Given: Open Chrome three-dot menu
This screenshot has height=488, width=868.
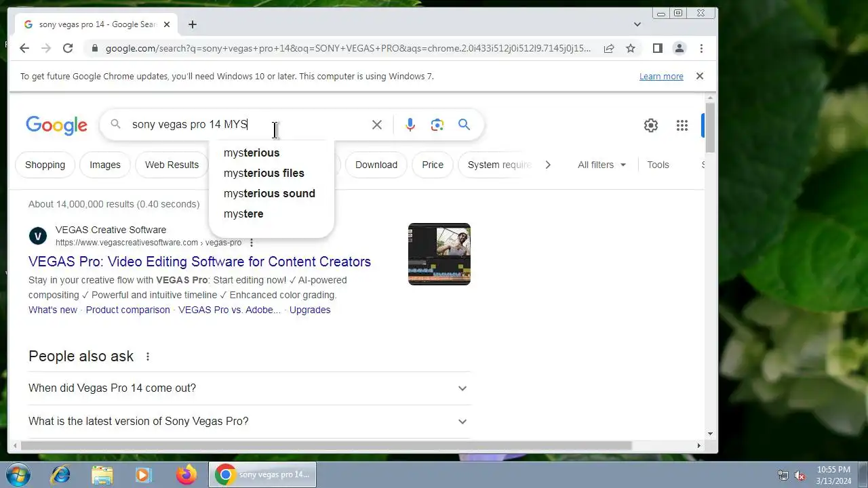Looking at the screenshot, I should (x=701, y=48).
